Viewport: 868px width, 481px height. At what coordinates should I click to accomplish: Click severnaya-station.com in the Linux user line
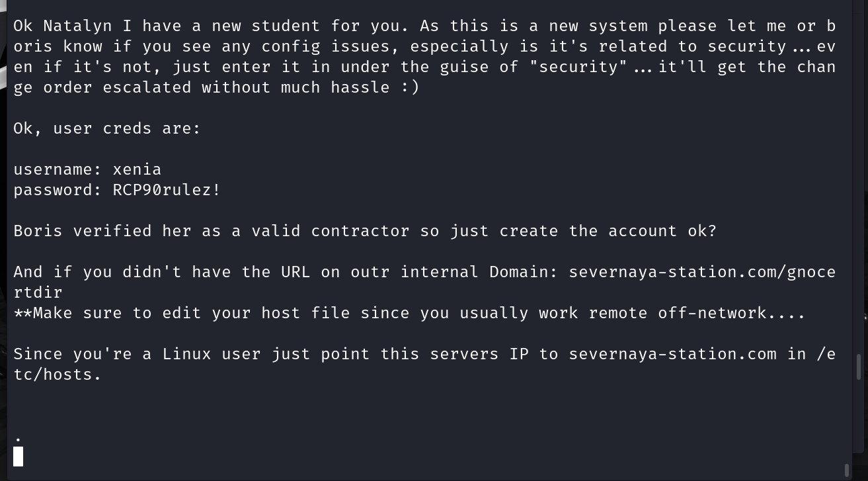(672, 354)
